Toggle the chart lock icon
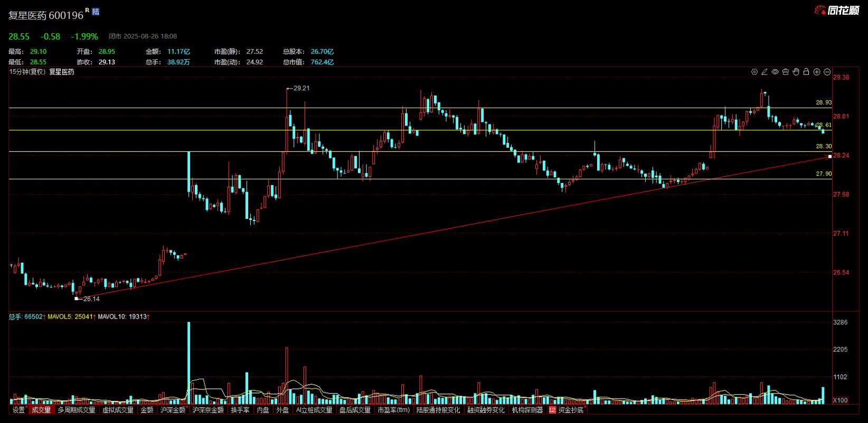 pyautogui.click(x=806, y=72)
